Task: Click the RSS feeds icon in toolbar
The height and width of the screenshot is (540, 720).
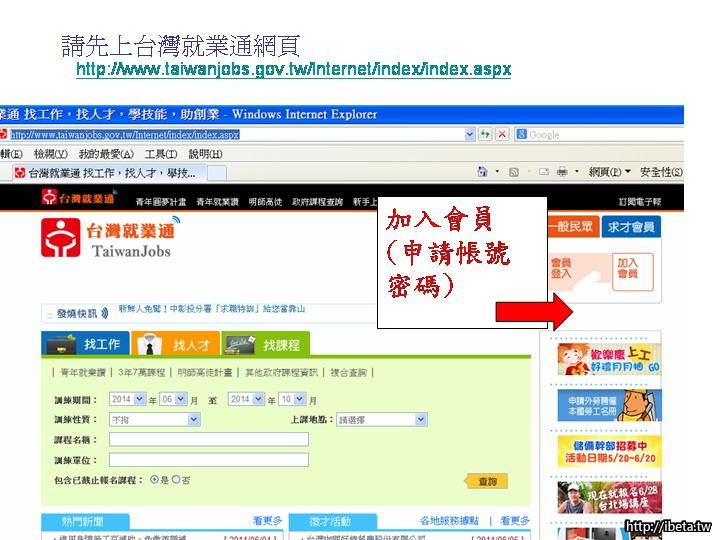Action: (513, 172)
